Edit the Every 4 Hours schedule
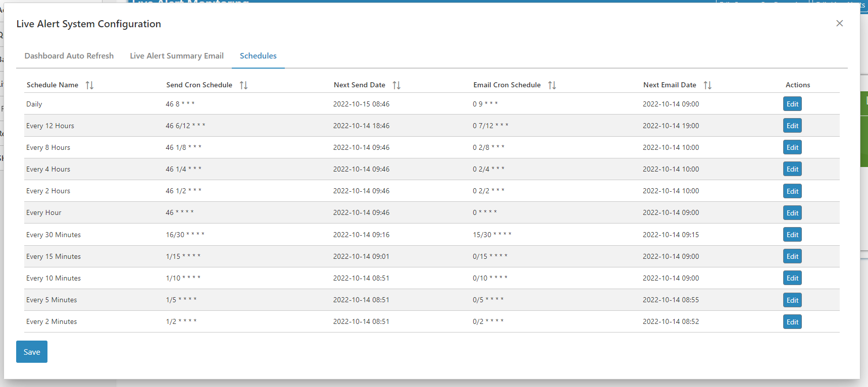868x387 pixels. coord(792,169)
